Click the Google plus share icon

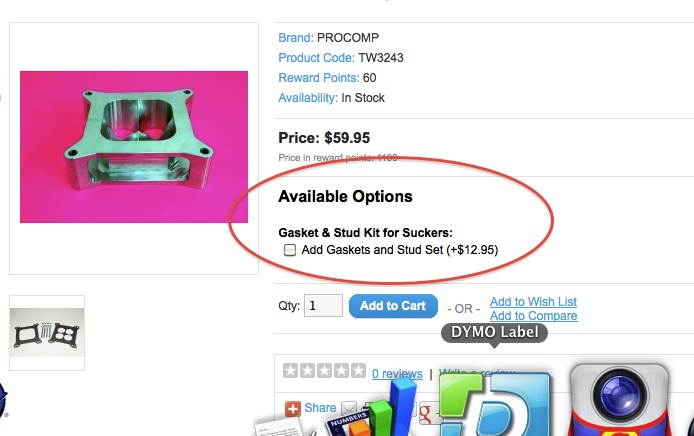pos(427,412)
